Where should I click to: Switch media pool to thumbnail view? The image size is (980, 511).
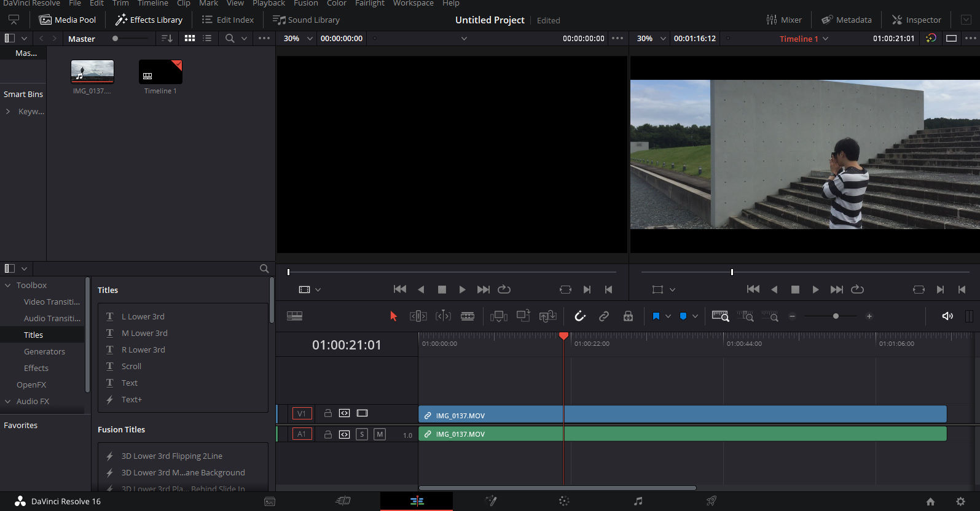click(x=190, y=38)
